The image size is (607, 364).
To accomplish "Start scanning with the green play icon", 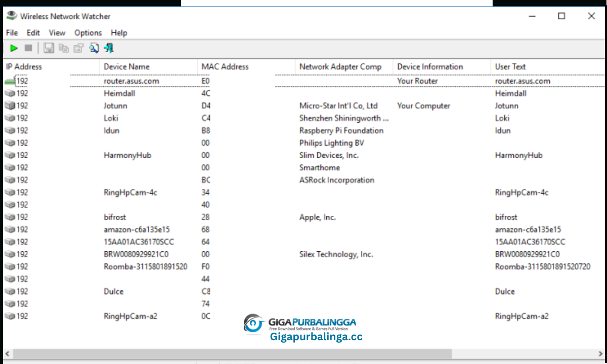I will 14,49.
